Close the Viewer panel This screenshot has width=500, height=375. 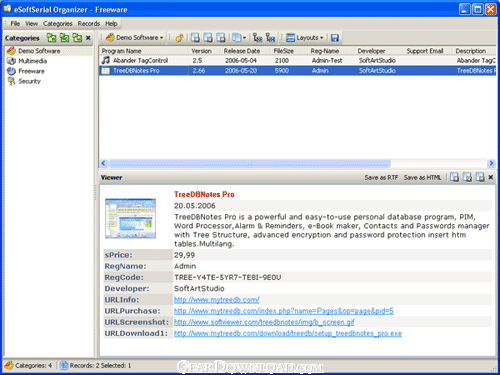click(x=491, y=177)
